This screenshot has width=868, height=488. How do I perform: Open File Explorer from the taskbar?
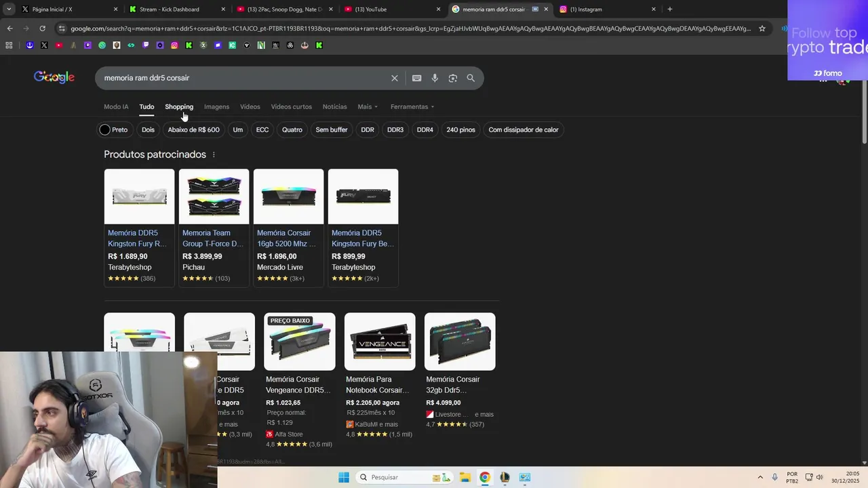tap(465, 477)
